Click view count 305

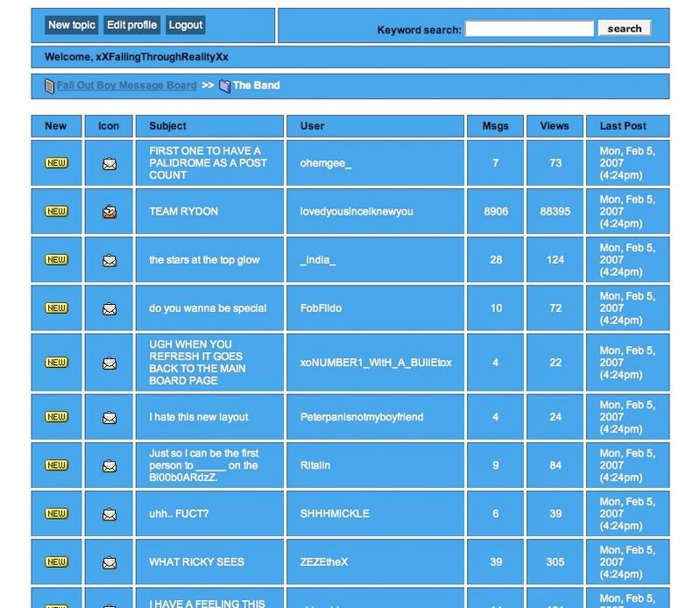tap(555, 562)
